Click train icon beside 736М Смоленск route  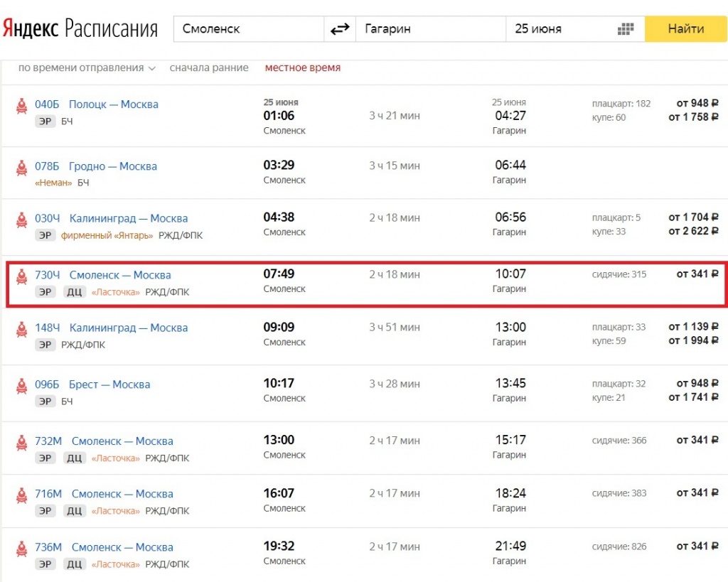pyautogui.click(x=22, y=549)
